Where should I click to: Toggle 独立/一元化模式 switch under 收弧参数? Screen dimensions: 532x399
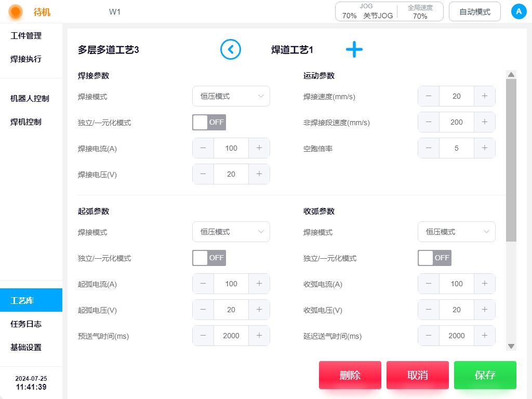[434, 258]
